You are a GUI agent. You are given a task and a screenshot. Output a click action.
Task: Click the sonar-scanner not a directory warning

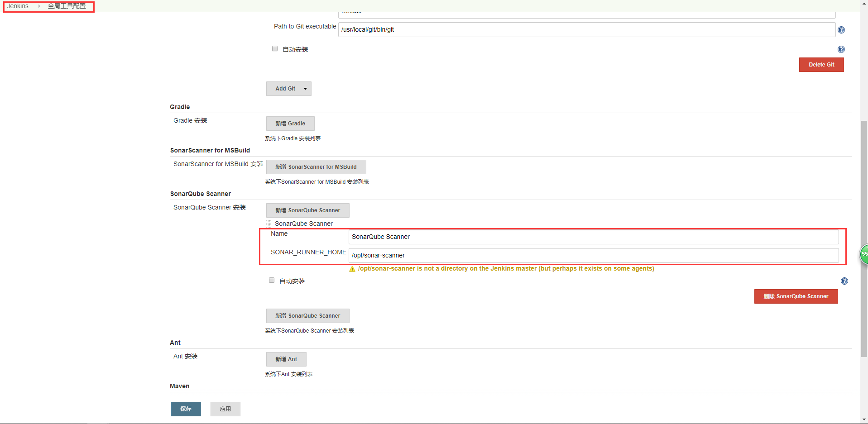click(x=506, y=269)
